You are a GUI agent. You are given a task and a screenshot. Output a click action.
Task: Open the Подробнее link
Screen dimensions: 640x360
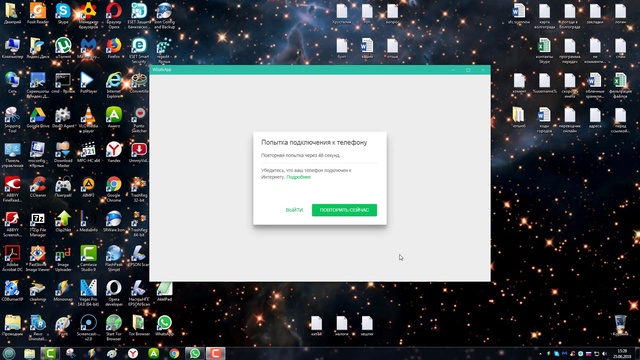(x=298, y=177)
